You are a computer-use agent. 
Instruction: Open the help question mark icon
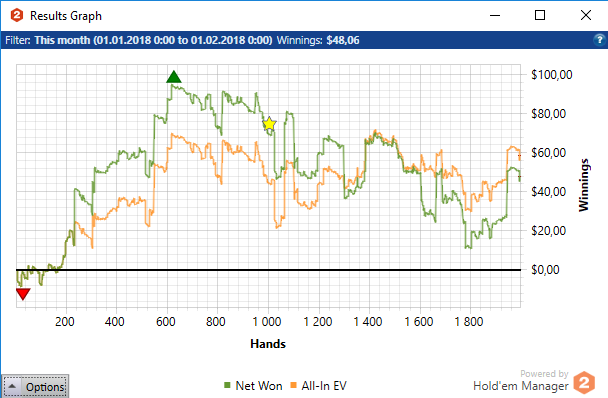599,40
